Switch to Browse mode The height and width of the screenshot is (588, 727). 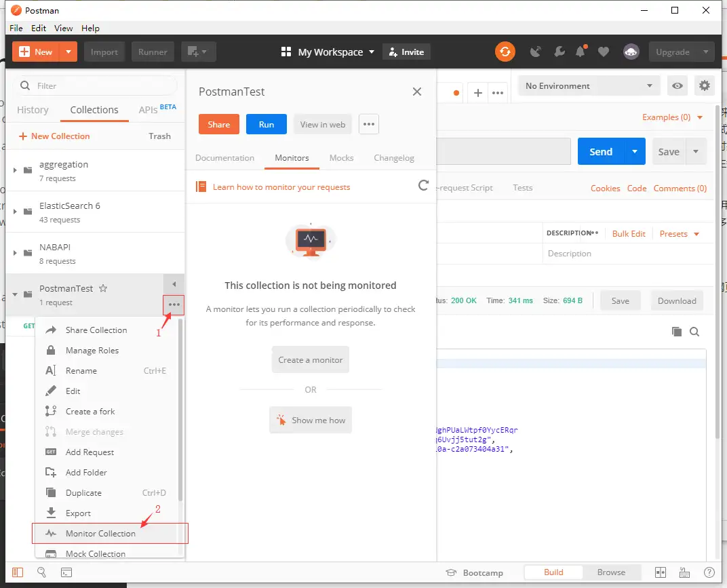point(610,572)
